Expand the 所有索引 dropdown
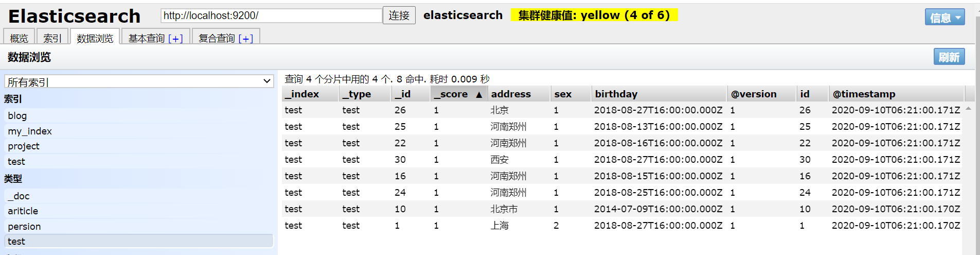The height and width of the screenshot is (255, 980). [139, 81]
